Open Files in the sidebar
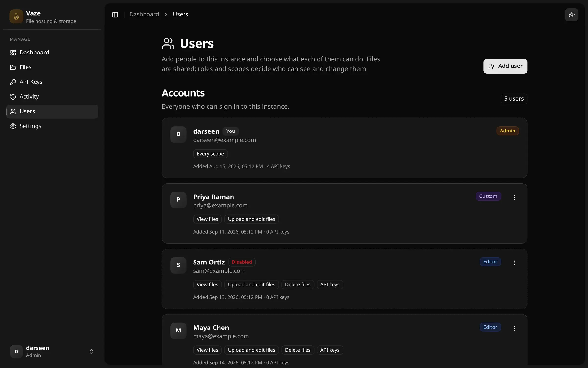The width and height of the screenshot is (588, 368). click(52, 67)
